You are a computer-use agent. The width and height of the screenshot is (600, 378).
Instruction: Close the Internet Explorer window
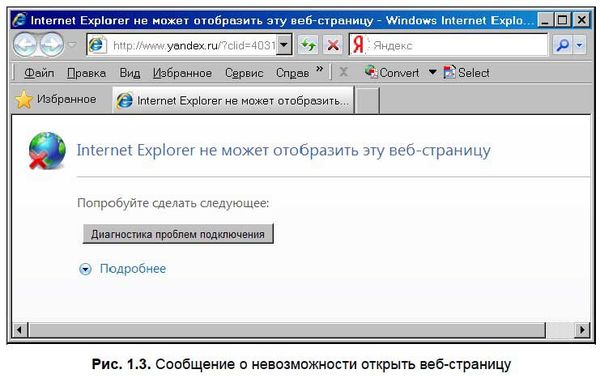point(581,20)
